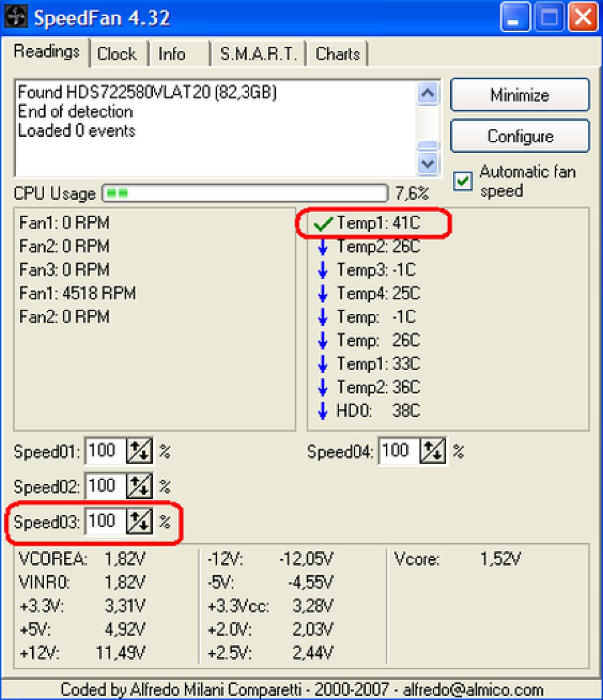
Task: Click the blue down arrow beside Temp2
Action: point(322,247)
